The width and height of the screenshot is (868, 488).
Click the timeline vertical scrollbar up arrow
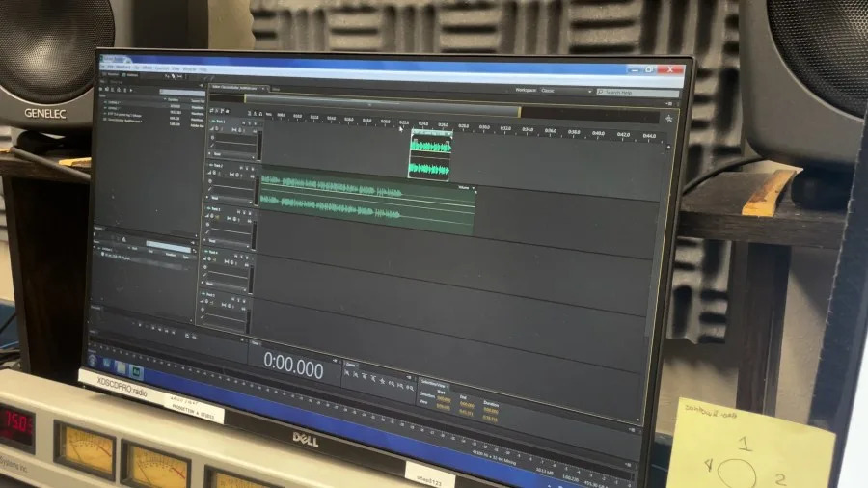(x=668, y=147)
